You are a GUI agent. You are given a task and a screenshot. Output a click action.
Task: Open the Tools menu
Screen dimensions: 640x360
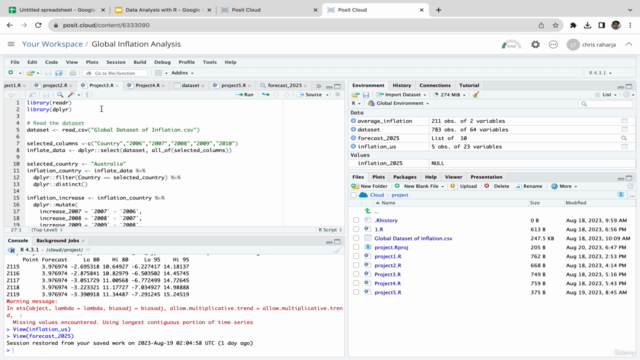tap(209, 62)
